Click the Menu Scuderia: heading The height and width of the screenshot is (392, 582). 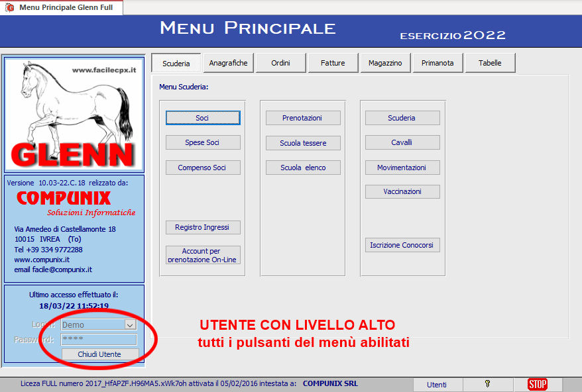[184, 87]
